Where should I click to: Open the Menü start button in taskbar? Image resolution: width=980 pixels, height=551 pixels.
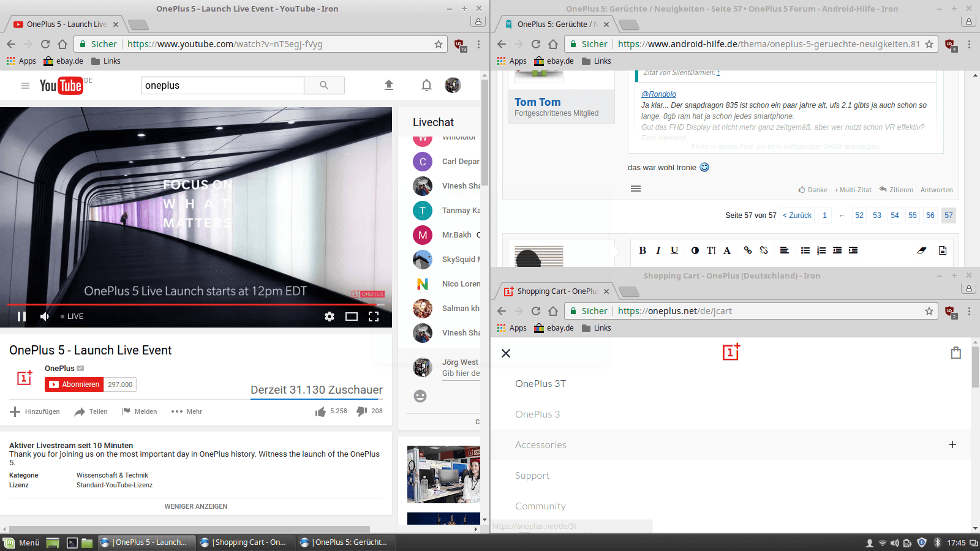tap(21, 542)
